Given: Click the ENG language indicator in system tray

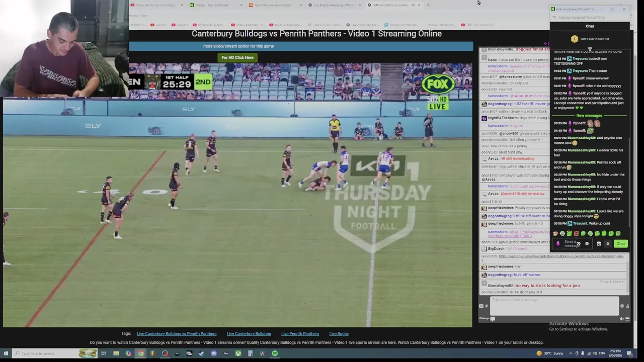Looking at the screenshot, I should tap(602, 353).
